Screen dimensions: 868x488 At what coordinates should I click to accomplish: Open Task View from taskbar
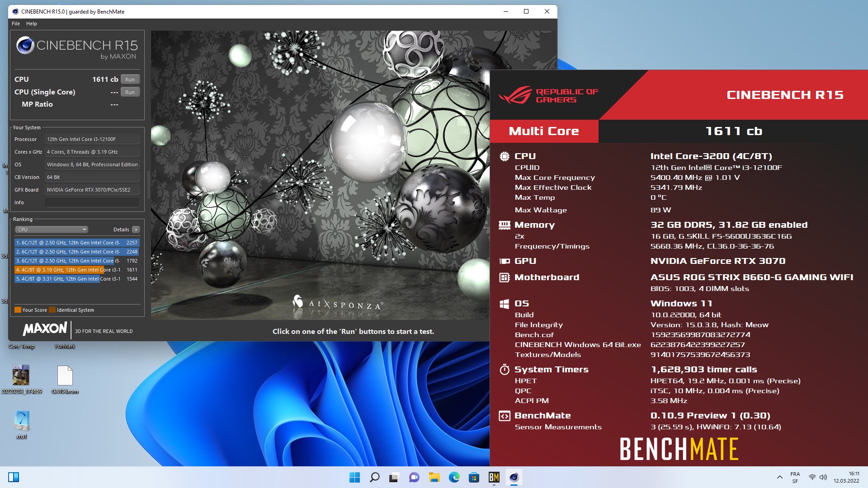coord(394,477)
